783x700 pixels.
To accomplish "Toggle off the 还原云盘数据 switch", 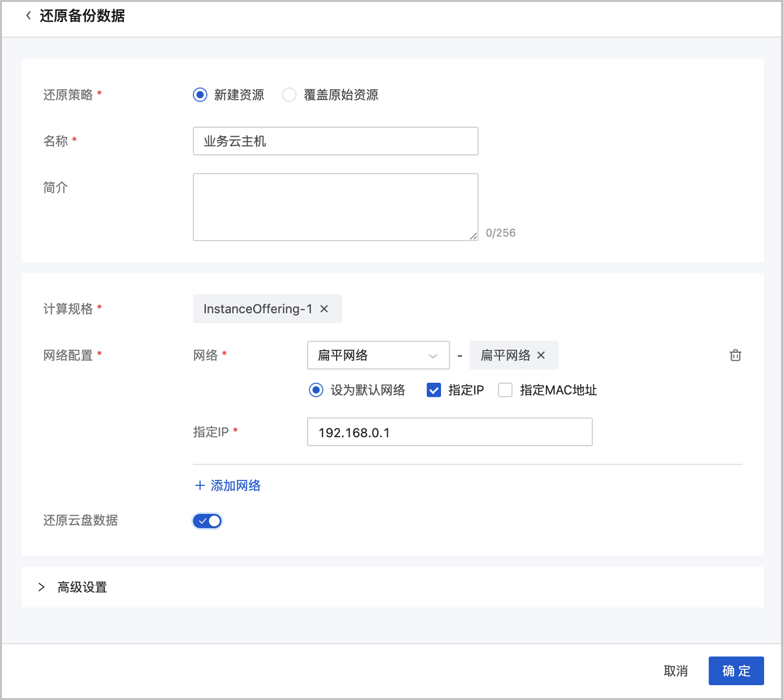I will [207, 521].
